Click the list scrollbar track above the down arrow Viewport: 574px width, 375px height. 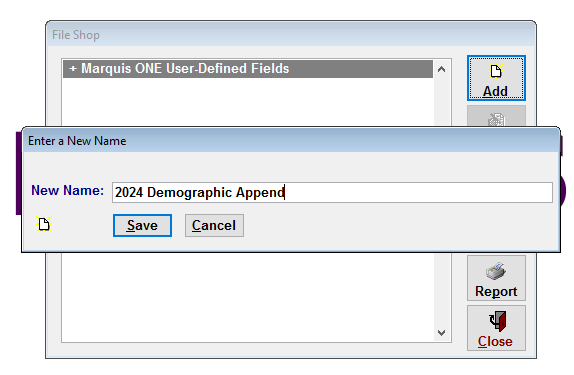pos(442,289)
